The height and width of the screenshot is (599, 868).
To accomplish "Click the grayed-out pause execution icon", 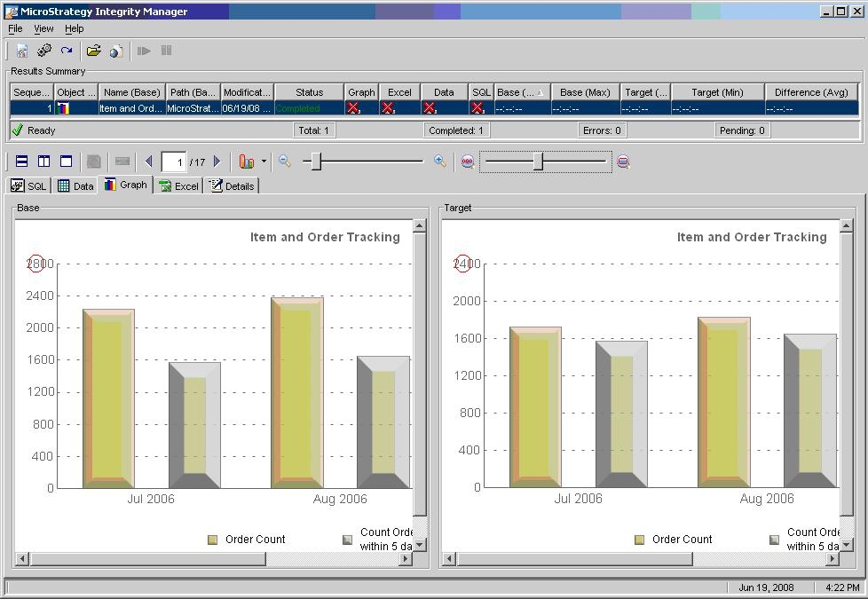I will (166, 51).
